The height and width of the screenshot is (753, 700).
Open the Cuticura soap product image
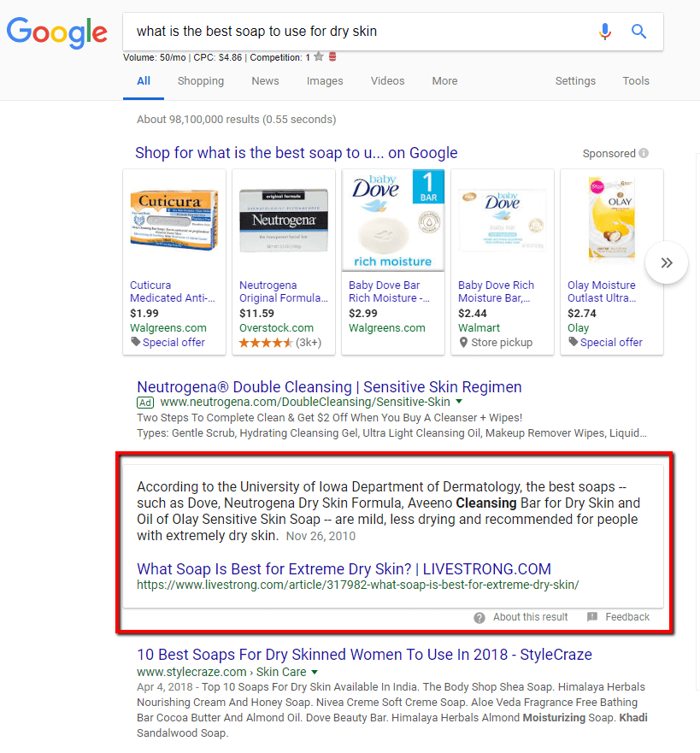coord(174,220)
